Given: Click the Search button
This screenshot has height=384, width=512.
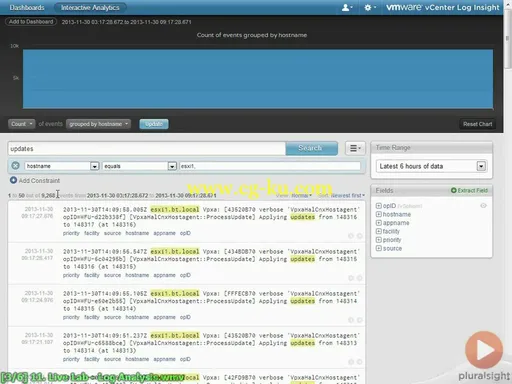Looking at the screenshot, I should pos(311,148).
